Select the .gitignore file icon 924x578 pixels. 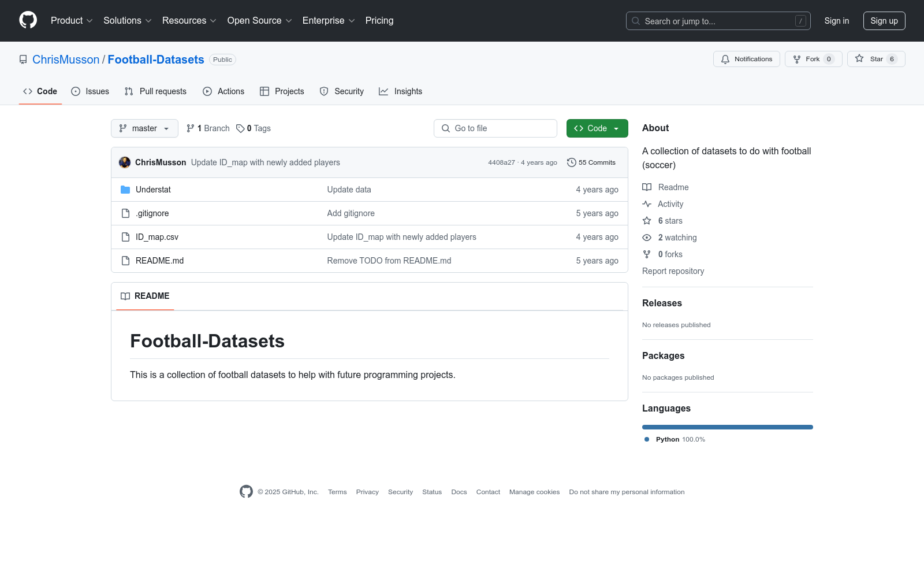(125, 213)
